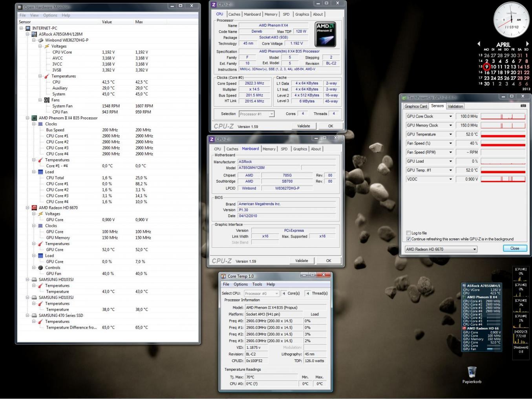
Task: Click the black Controls icon under AMD Radeon
Action: pos(40,268)
